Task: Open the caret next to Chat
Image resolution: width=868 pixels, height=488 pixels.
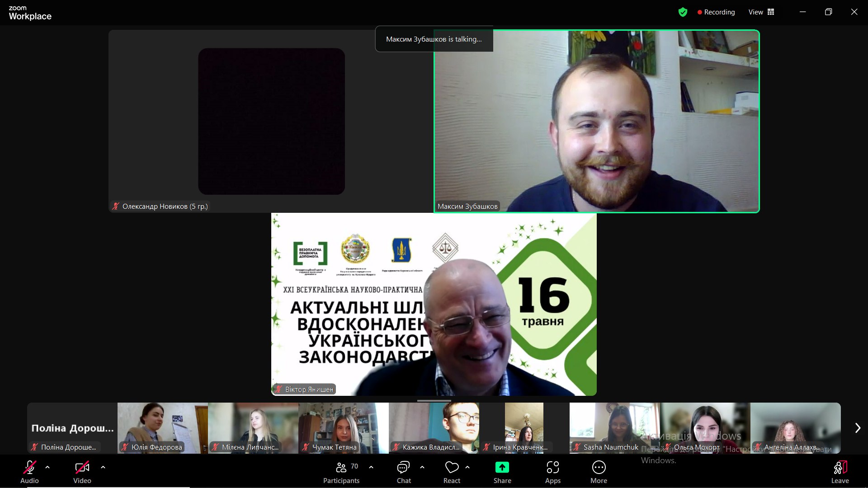Action: [422, 467]
